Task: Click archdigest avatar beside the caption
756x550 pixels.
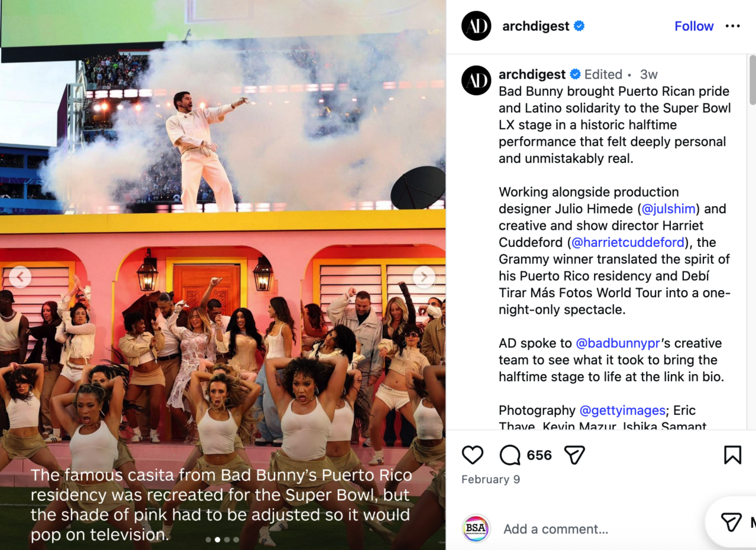Action: coord(476,80)
